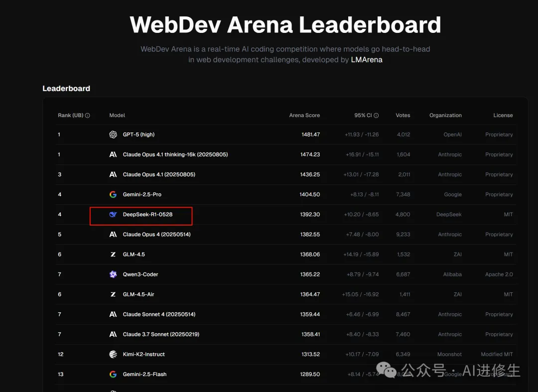Screen dimensions: 538x392
Task: Click the OpenAI logo next to GPT-5
Action: click(113, 134)
